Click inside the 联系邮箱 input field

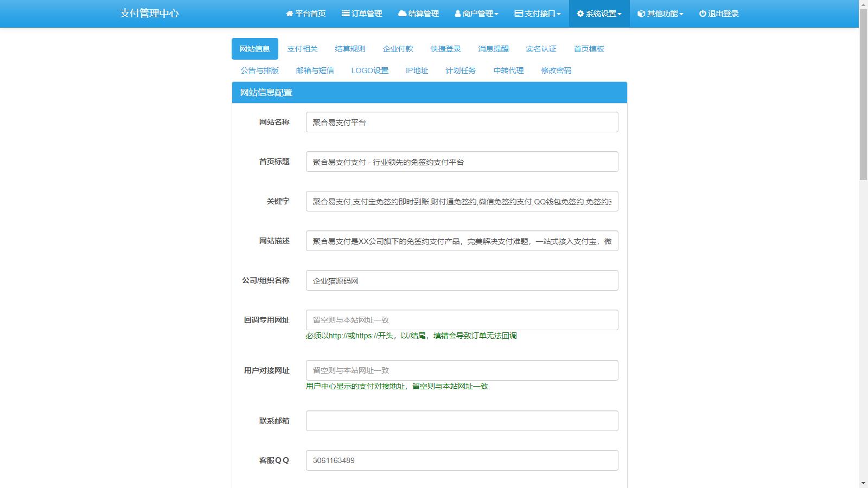point(461,420)
